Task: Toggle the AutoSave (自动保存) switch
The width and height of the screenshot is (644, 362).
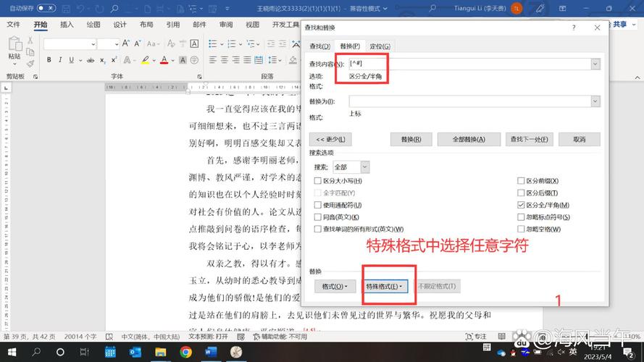Action: (x=46, y=8)
